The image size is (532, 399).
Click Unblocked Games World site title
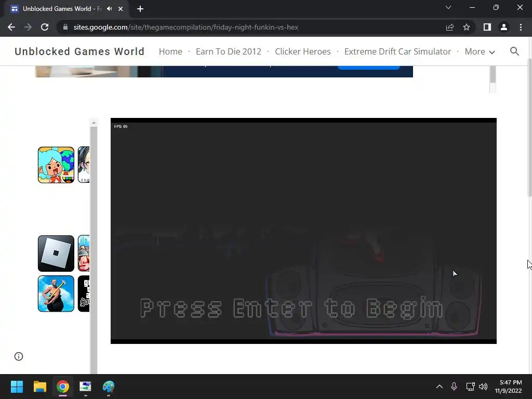tap(79, 51)
